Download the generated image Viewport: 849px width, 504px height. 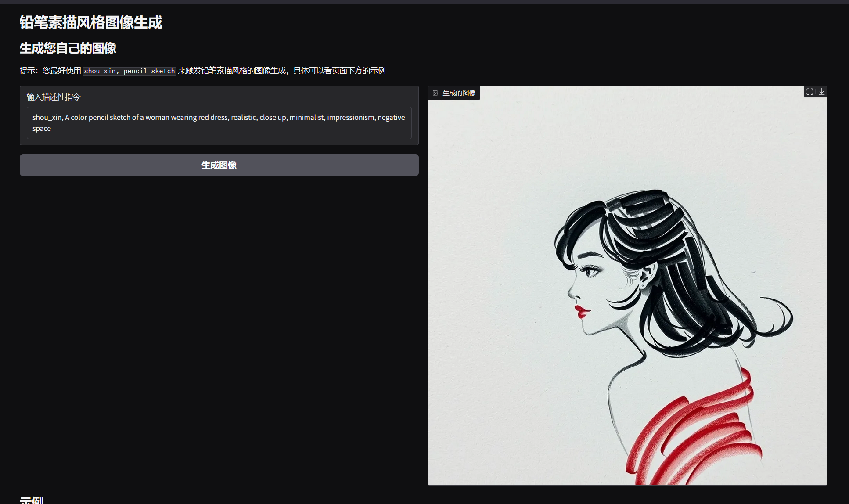point(821,92)
